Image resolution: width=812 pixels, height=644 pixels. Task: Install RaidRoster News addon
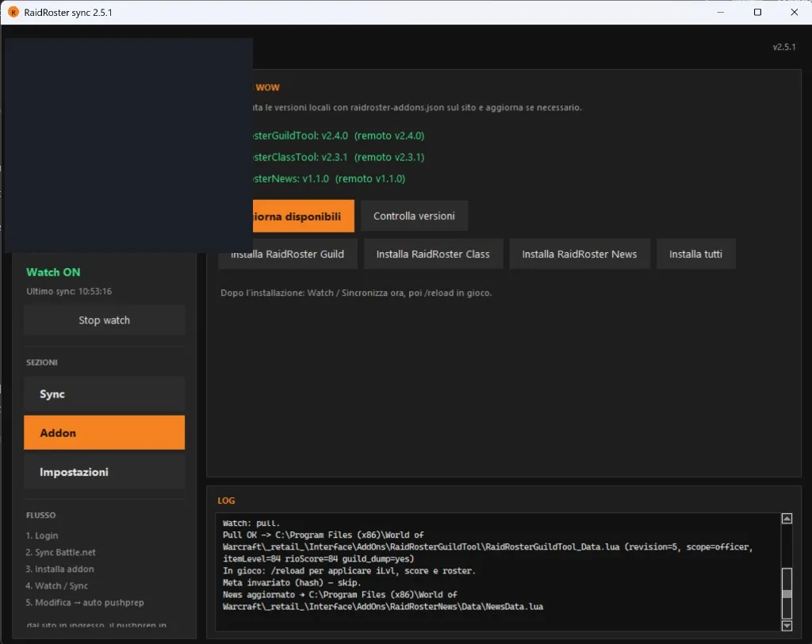pos(580,254)
